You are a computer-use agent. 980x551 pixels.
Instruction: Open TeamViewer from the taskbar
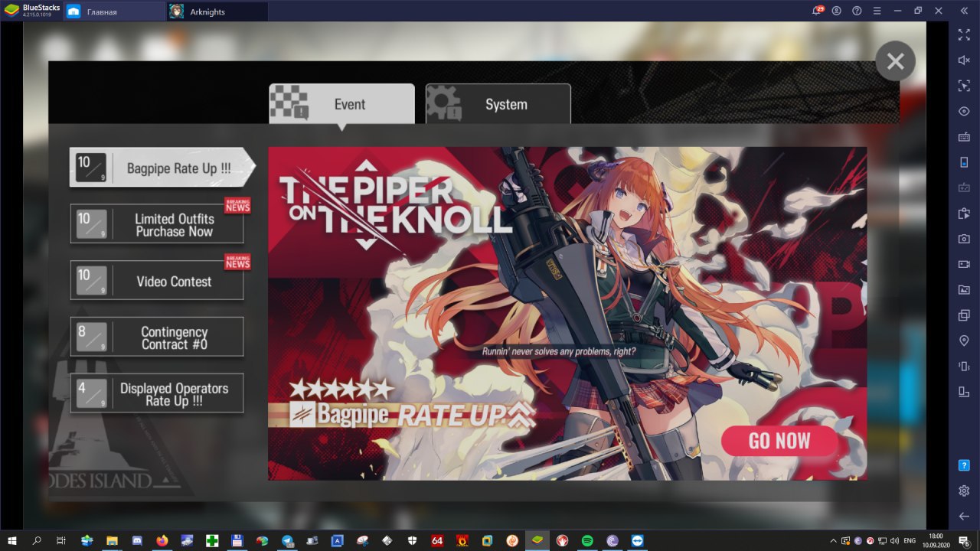point(637,540)
